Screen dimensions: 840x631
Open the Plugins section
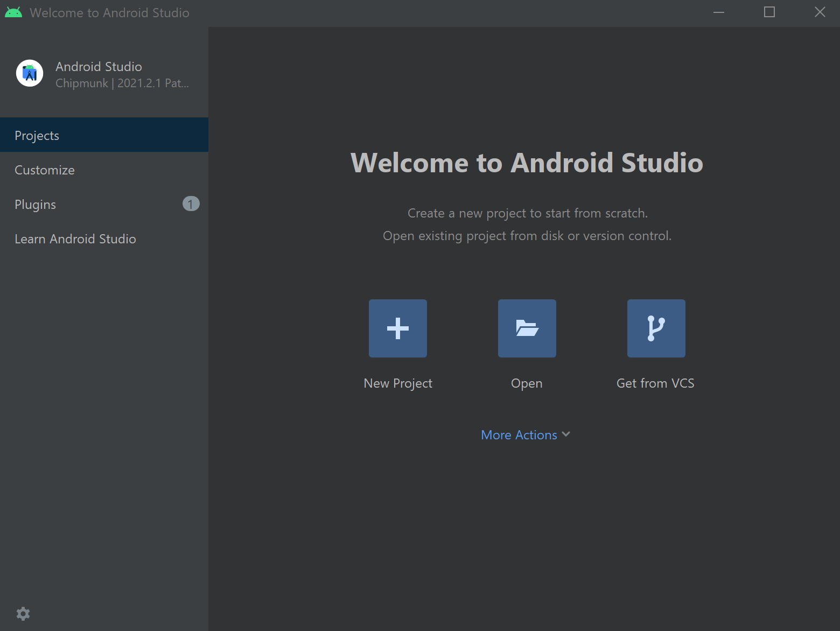(x=36, y=205)
